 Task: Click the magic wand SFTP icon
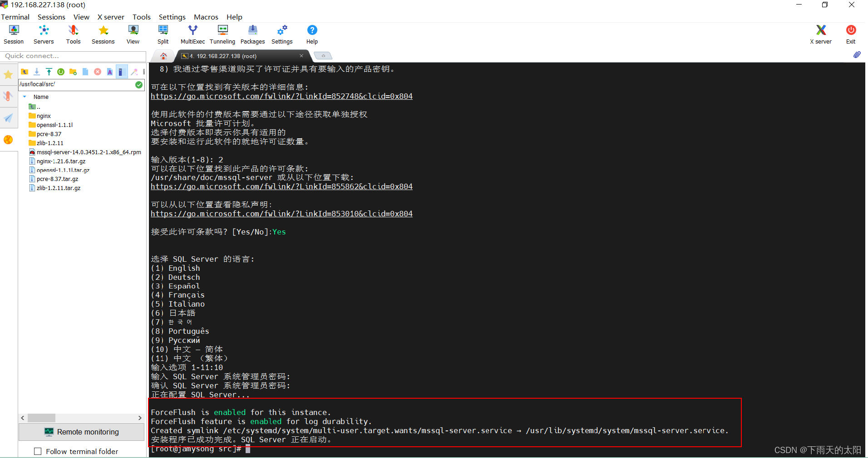(134, 72)
